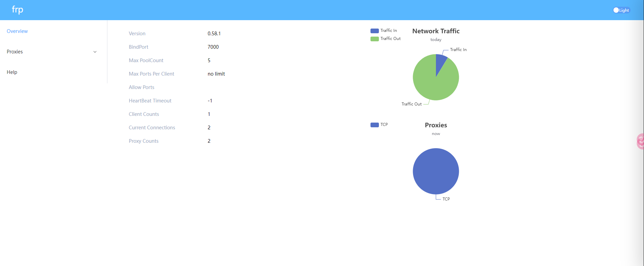Click the version value 0.58.1
This screenshot has width=644, height=266.
tap(214, 34)
